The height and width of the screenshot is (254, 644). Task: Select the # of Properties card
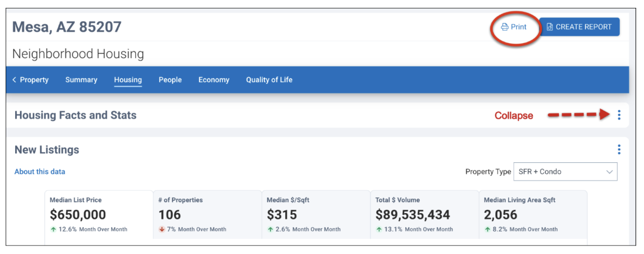(207, 214)
